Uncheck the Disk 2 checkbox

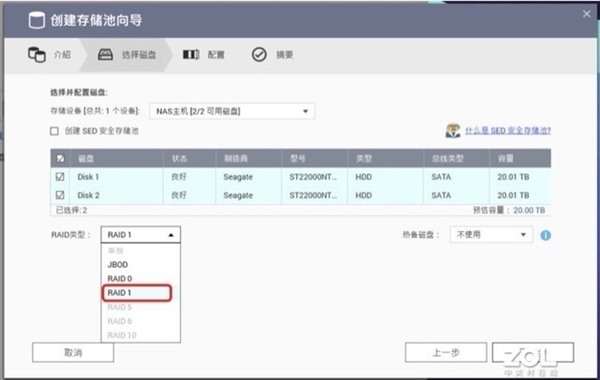click(x=60, y=195)
